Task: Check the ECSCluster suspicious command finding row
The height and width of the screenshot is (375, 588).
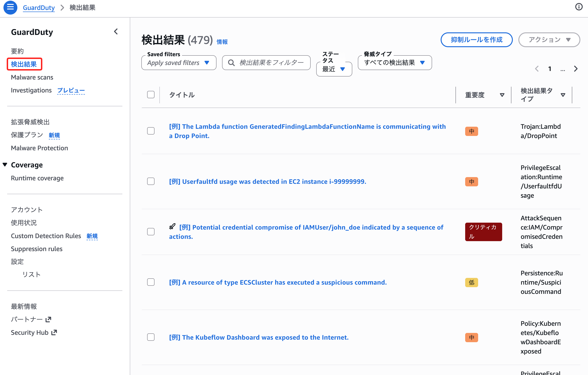Action: point(151,282)
